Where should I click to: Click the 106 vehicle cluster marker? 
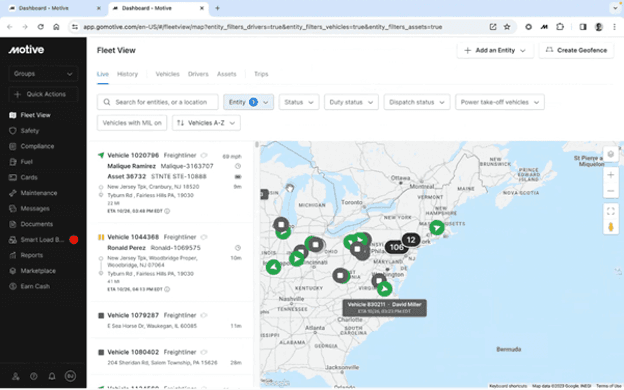pyautogui.click(x=396, y=247)
